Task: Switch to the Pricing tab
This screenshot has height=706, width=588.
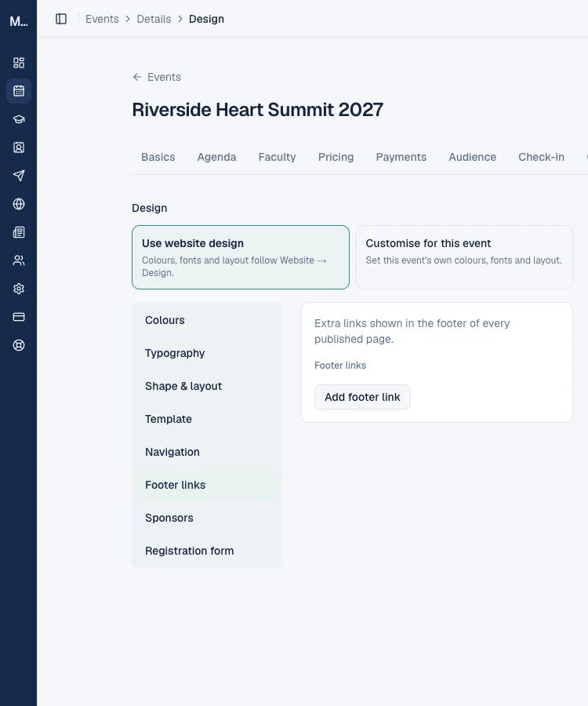Action: tap(336, 157)
